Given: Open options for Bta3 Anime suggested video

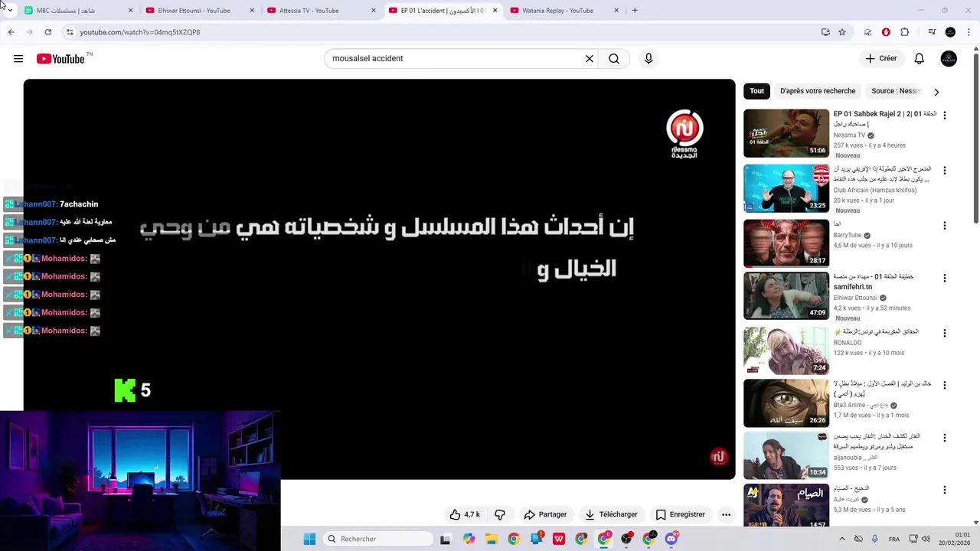Looking at the screenshot, I should [x=945, y=385].
